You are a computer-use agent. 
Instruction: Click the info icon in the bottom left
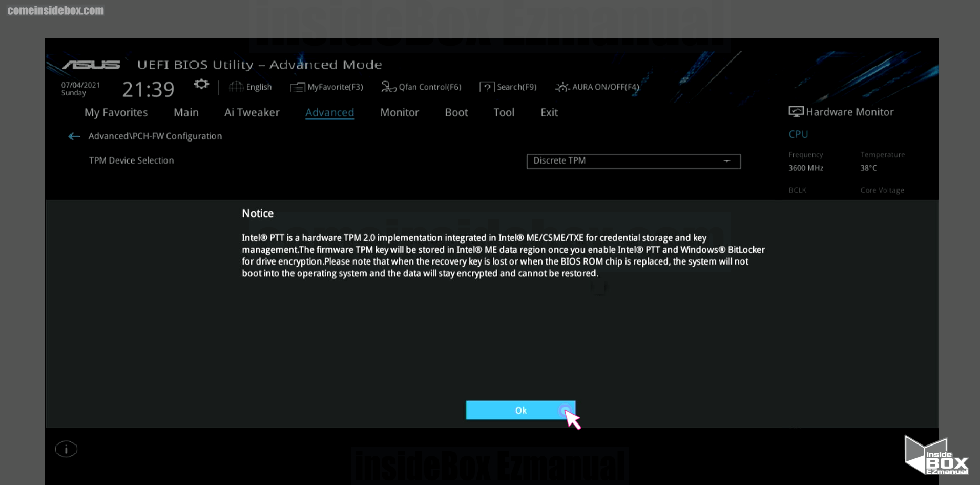(66, 450)
